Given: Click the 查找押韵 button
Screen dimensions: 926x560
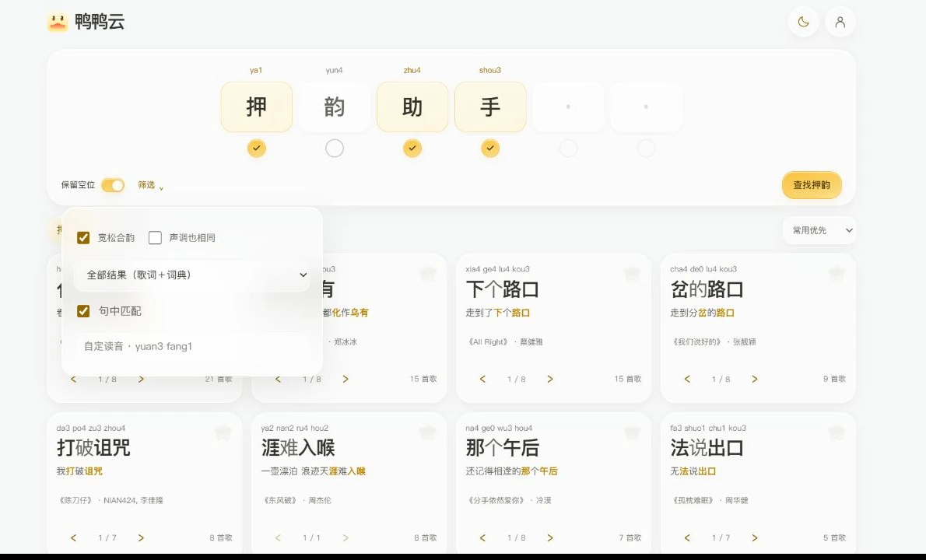Looking at the screenshot, I should (x=812, y=184).
